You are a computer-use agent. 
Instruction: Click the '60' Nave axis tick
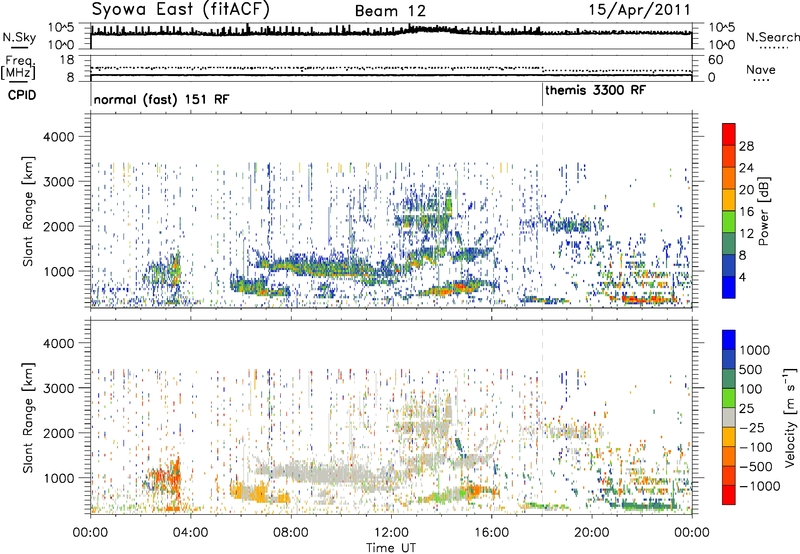coord(715,60)
